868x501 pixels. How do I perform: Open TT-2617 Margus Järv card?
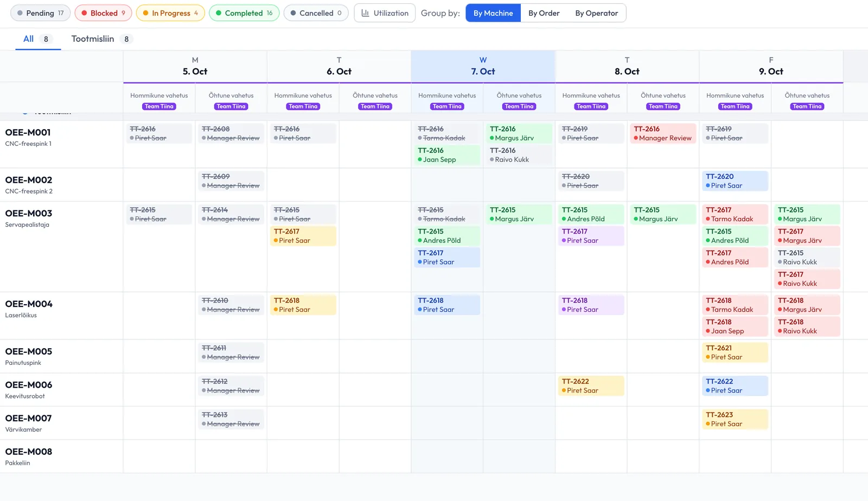point(807,236)
